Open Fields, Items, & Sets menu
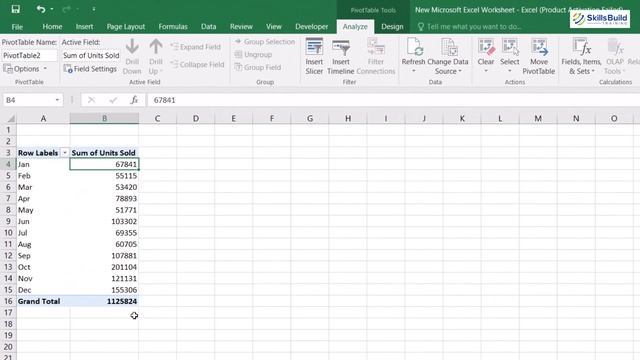Viewport: 640px width, 360px height. (x=581, y=56)
